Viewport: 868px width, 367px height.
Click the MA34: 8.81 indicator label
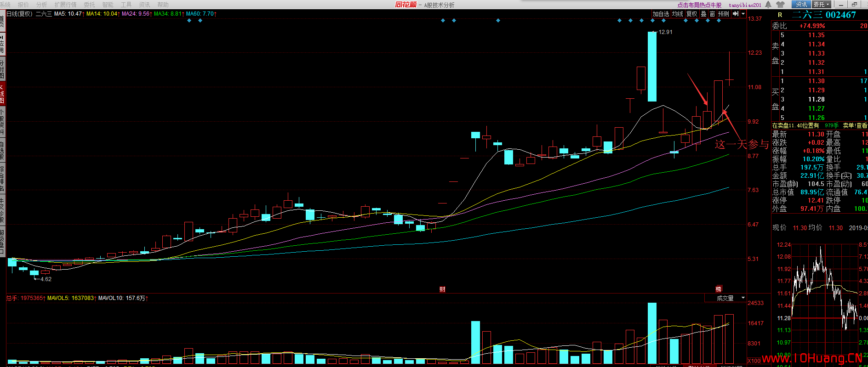pos(169,14)
